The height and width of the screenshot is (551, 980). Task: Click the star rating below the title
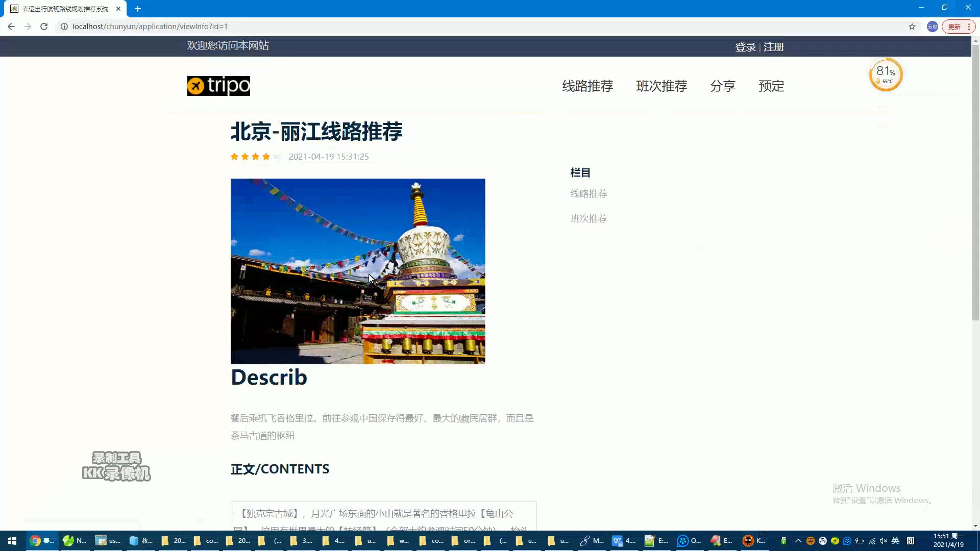click(x=255, y=157)
